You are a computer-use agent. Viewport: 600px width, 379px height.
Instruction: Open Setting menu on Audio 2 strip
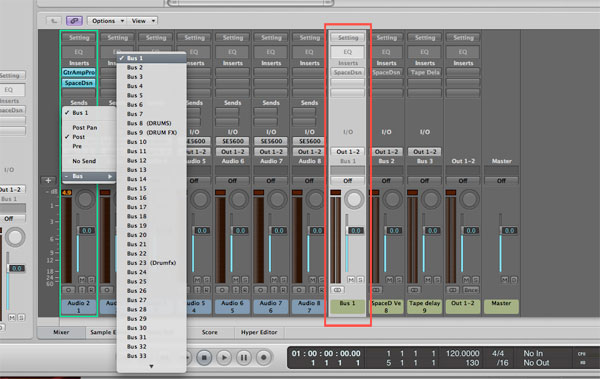point(79,38)
